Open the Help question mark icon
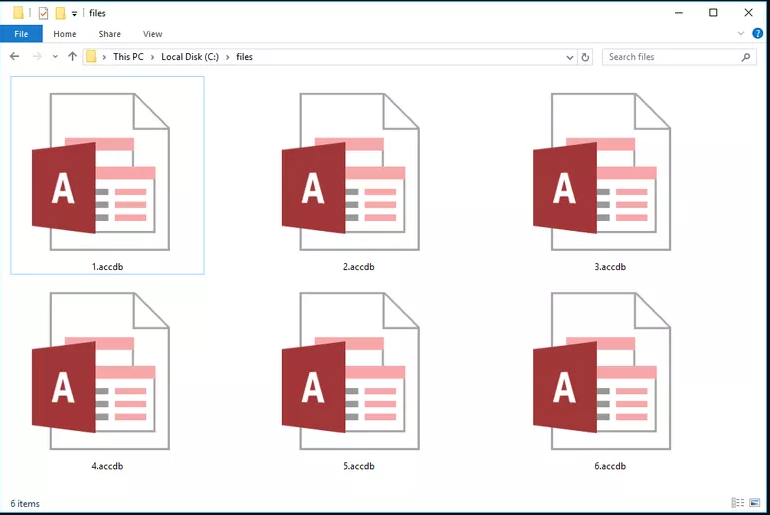The width and height of the screenshot is (770, 515). (757, 33)
